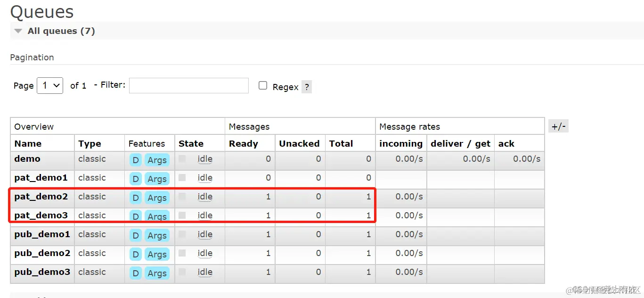Click the idle state of pat_demo2
Screen dimensions: 644x298
pyautogui.click(x=205, y=197)
